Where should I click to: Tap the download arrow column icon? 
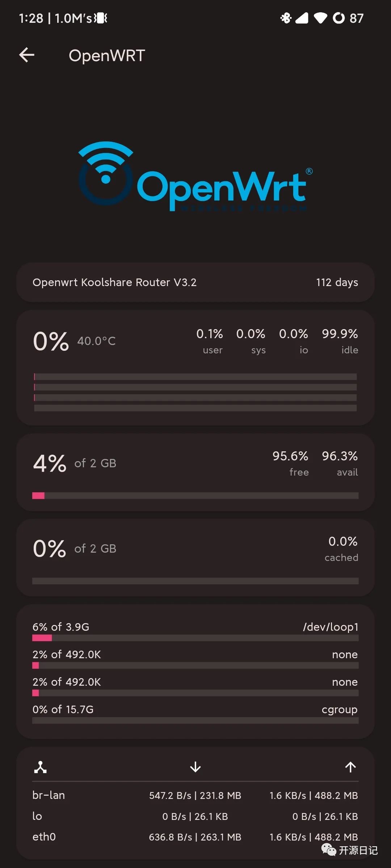[x=195, y=767]
